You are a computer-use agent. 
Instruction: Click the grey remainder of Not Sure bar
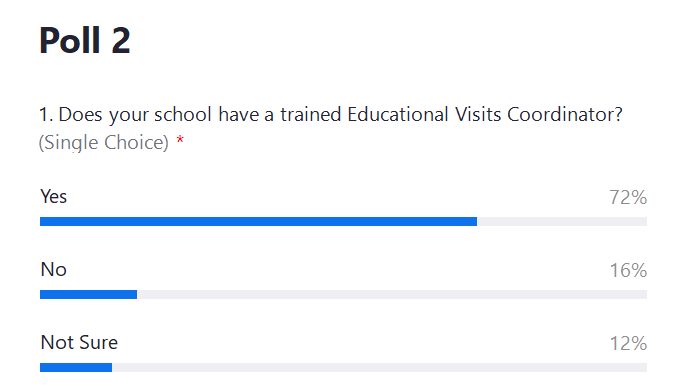pos(379,368)
